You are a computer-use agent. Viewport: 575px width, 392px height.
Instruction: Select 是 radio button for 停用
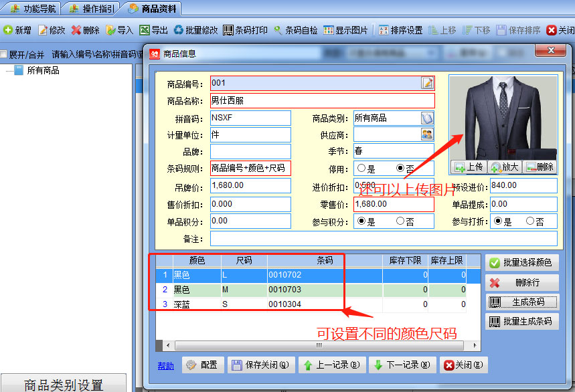click(x=361, y=169)
